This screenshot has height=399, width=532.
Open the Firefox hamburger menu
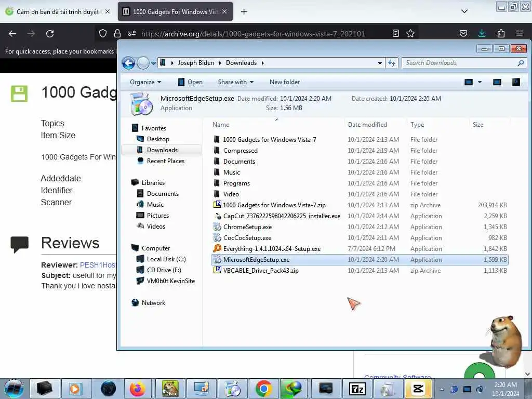[x=520, y=33]
